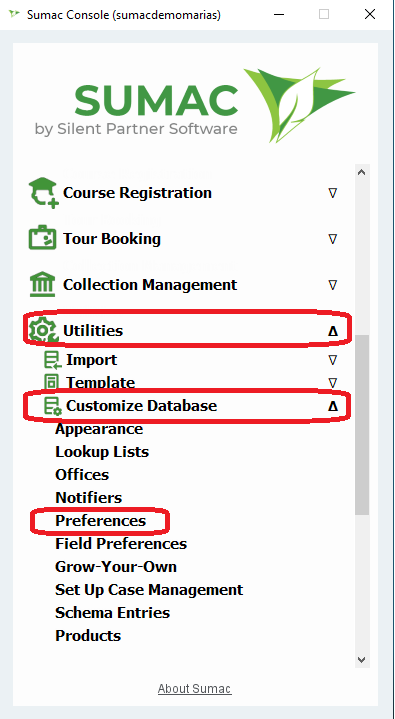Click the Utilities gear icon
The height and width of the screenshot is (719, 395).
pyautogui.click(x=43, y=331)
